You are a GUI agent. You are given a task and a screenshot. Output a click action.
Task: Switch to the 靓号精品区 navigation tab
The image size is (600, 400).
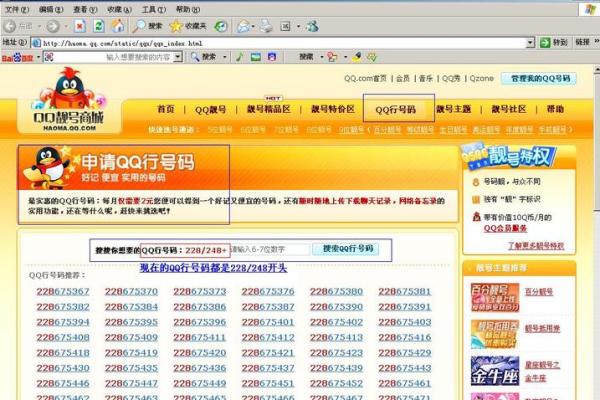click(x=269, y=109)
